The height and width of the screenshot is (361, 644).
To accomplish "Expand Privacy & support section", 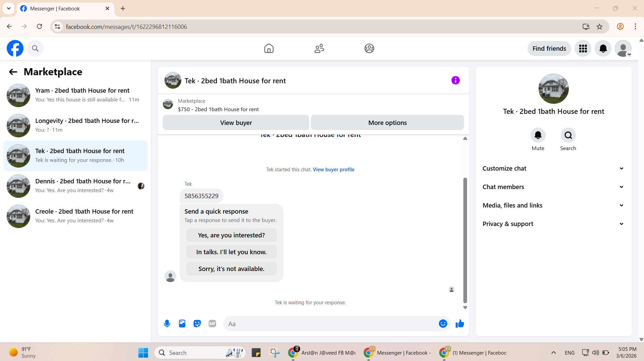I will 553,224.
